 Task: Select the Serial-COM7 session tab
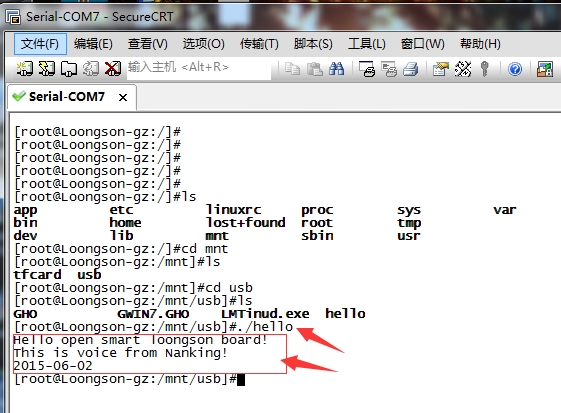[x=67, y=97]
